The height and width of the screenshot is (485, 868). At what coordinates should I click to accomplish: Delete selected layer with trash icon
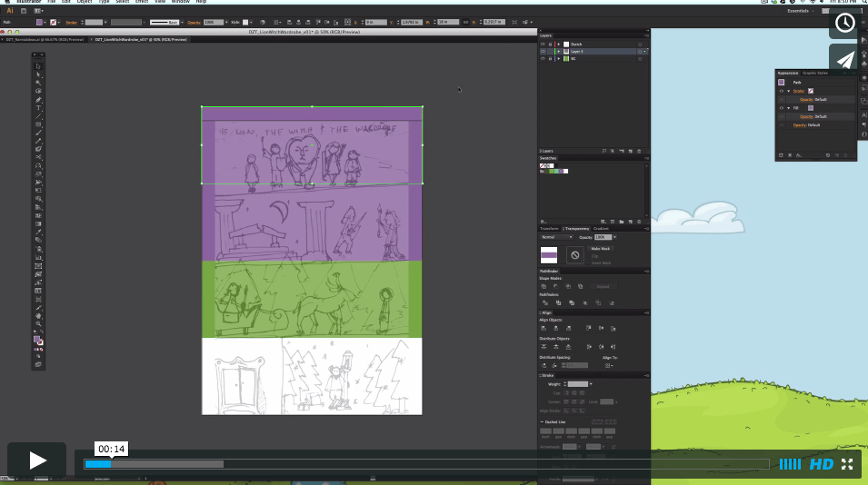[x=639, y=151]
